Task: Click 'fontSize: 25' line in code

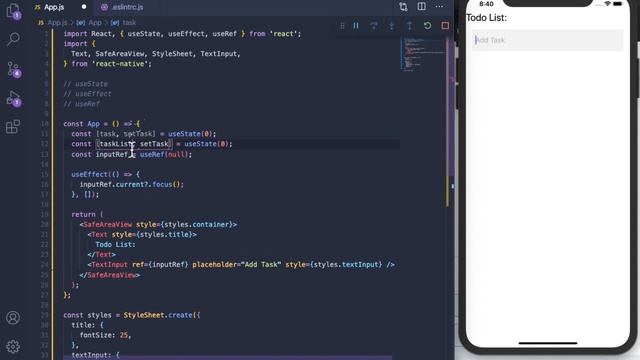Action: 106,335
